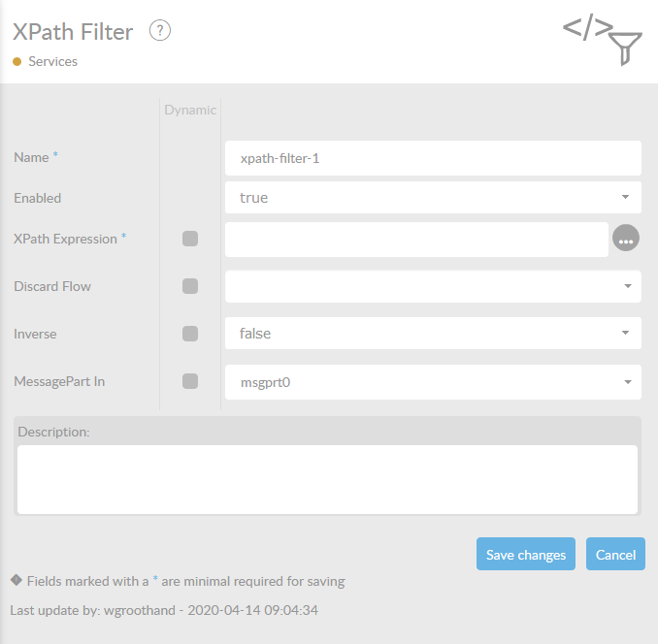Click the orange Services dot indicator
This screenshot has height=644, width=658.
point(17,61)
